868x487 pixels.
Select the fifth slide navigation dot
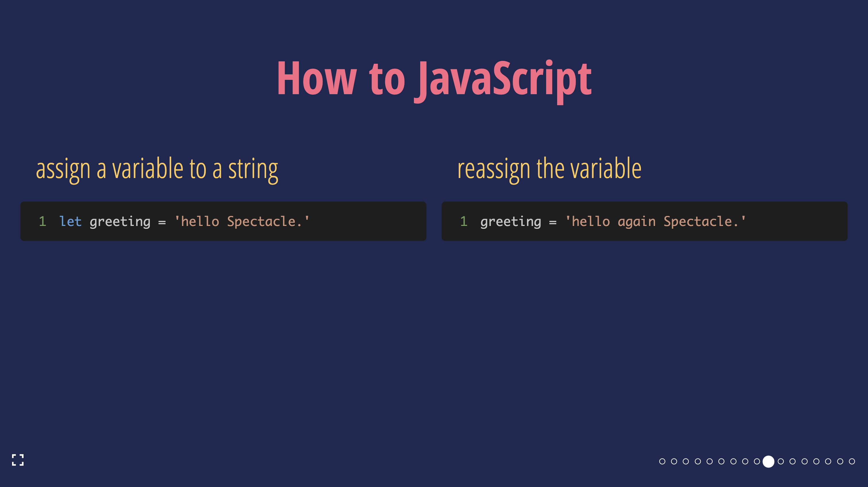click(709, 462)
